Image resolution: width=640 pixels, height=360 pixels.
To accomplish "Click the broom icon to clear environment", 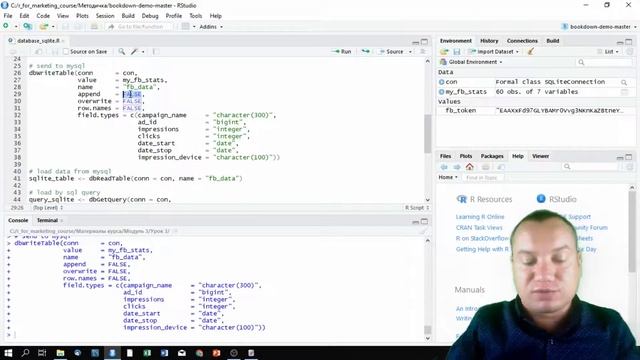I will coord(531,51).
